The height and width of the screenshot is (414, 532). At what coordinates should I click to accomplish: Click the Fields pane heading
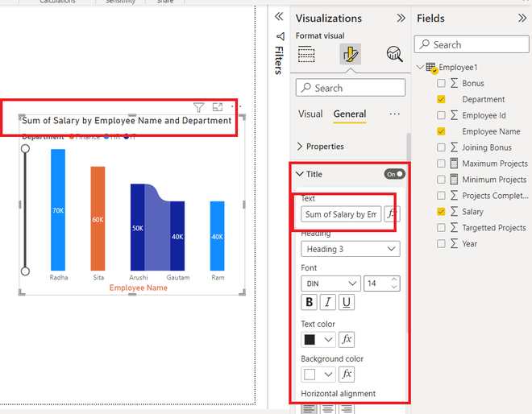tap(430, 18)
